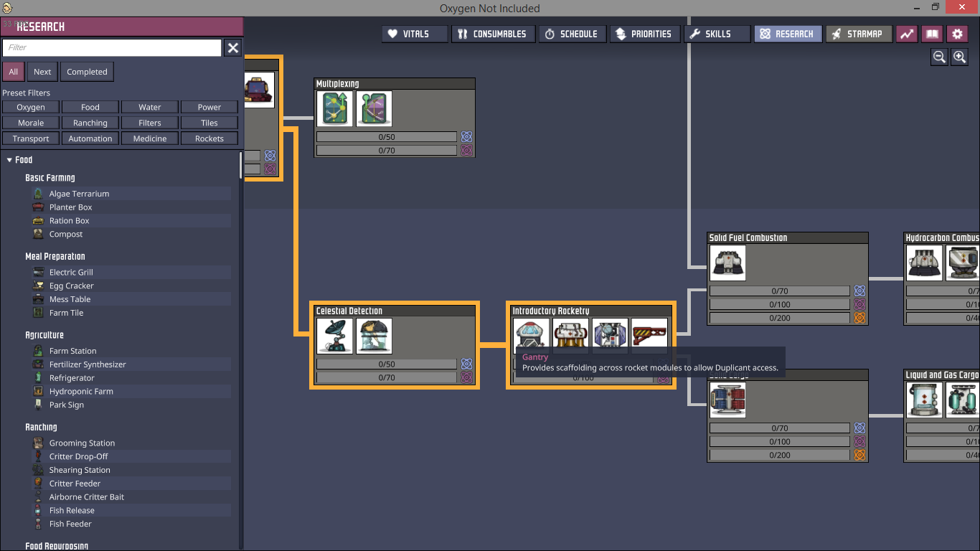Focus the research Filter text field
980x551 pixels.
tap(112, 48)
